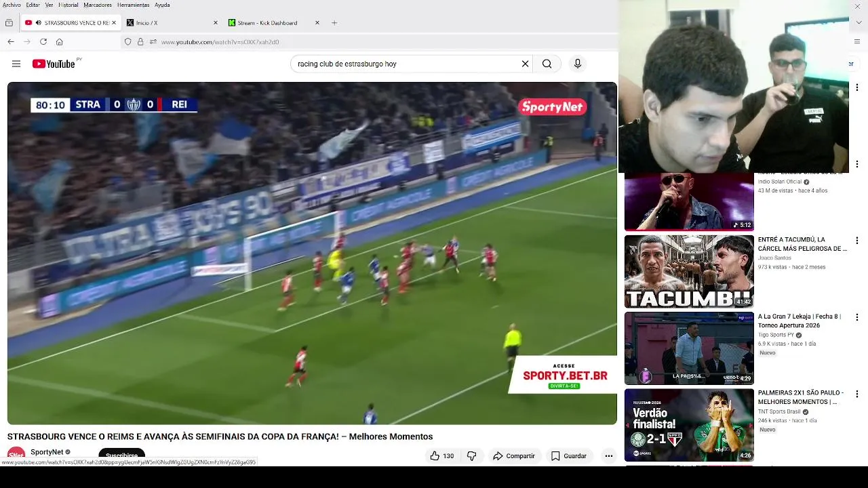Like the video (130 likes)

pos(442,456)
